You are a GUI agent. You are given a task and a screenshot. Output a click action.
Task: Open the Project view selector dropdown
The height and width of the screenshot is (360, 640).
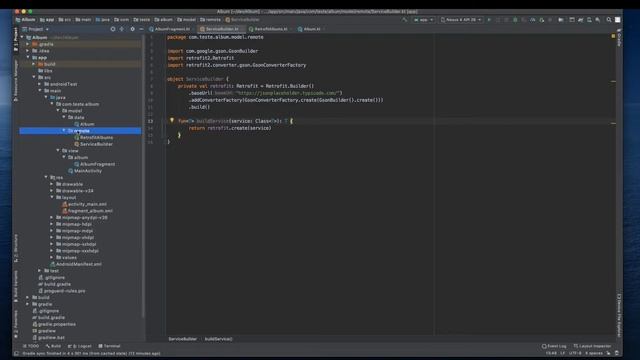(36, 29)
